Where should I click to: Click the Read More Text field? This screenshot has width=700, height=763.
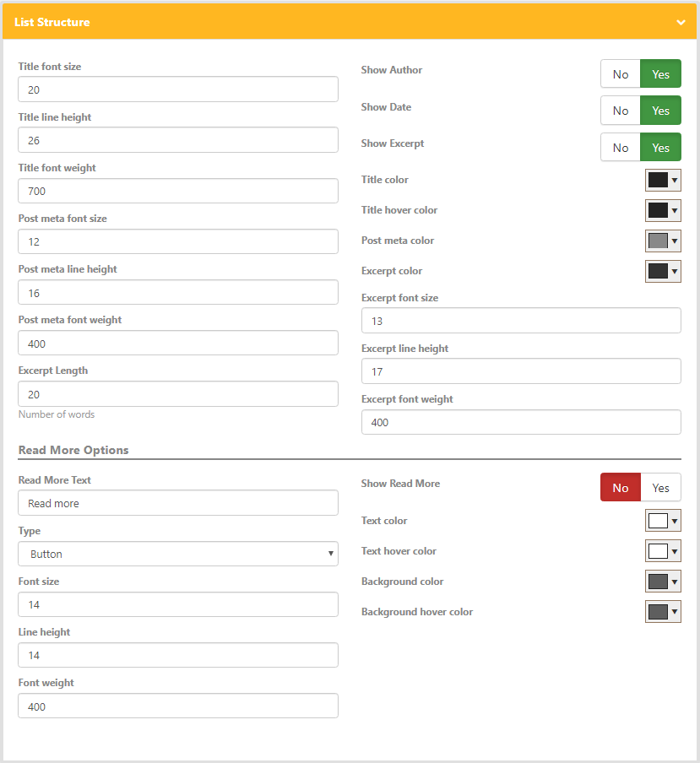coord(178,503)
